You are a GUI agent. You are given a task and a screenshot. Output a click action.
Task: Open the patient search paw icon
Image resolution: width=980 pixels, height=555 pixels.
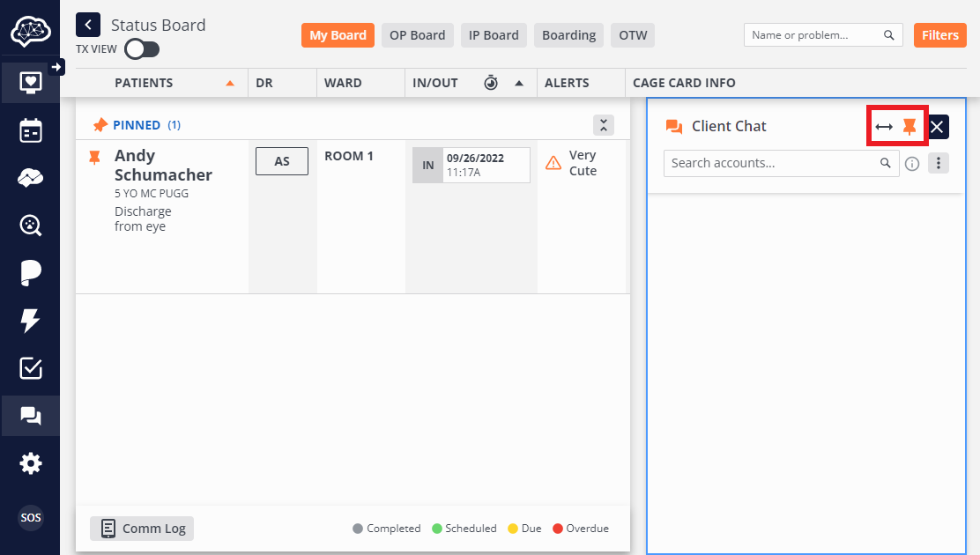pos(31,225)
